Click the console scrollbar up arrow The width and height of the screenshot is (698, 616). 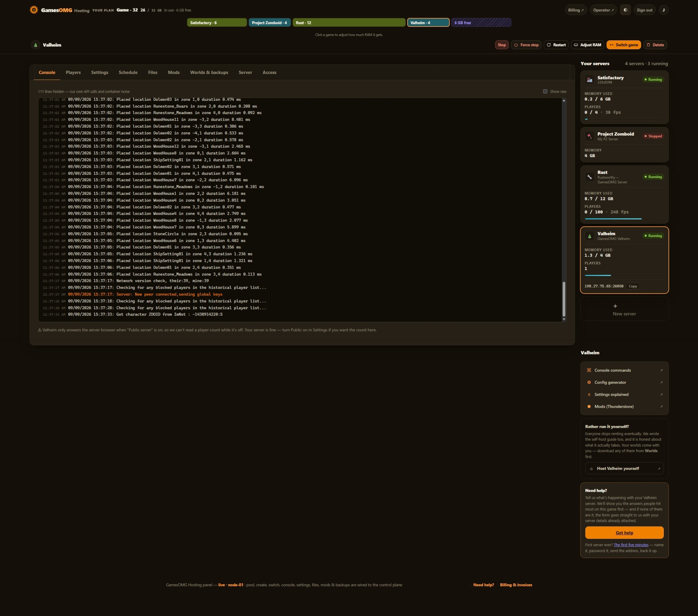coord(564,100)
